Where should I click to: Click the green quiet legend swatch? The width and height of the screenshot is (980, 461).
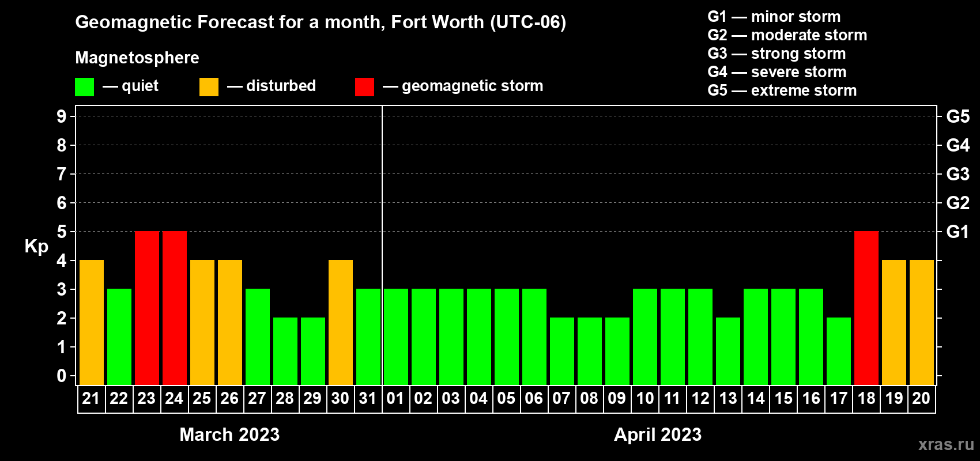coord(84,87)
